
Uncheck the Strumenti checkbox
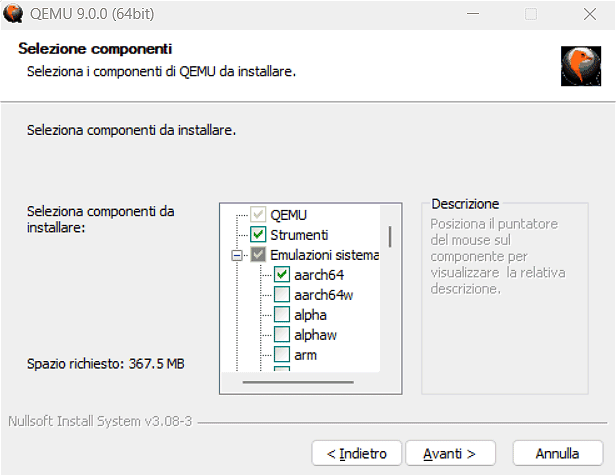[x=258, y=234]
